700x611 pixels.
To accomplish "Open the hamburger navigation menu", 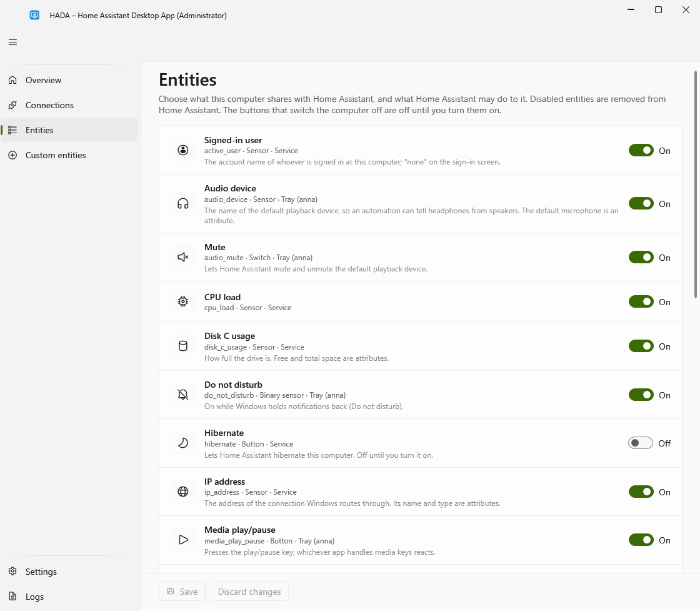I will [12, 43].
